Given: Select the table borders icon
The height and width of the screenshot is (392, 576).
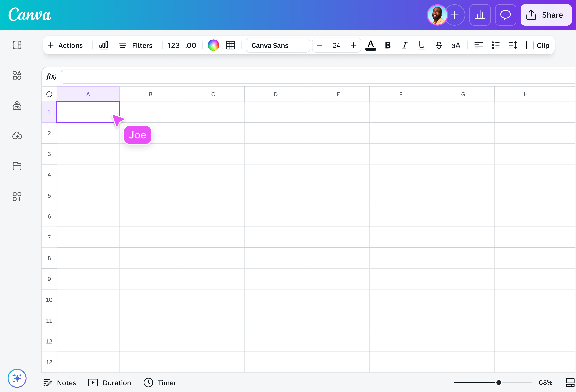Looking at the screenshot, I should coord(230,45).
